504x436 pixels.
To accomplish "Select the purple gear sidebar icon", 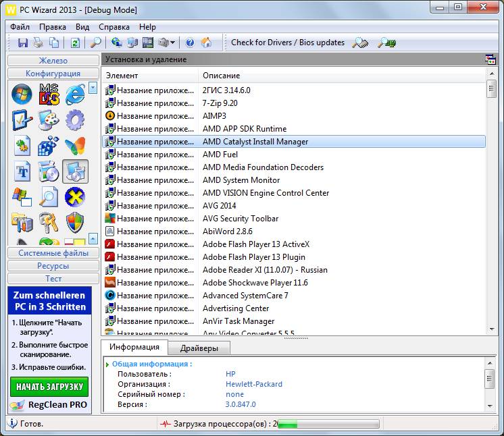I will point(75,120).
